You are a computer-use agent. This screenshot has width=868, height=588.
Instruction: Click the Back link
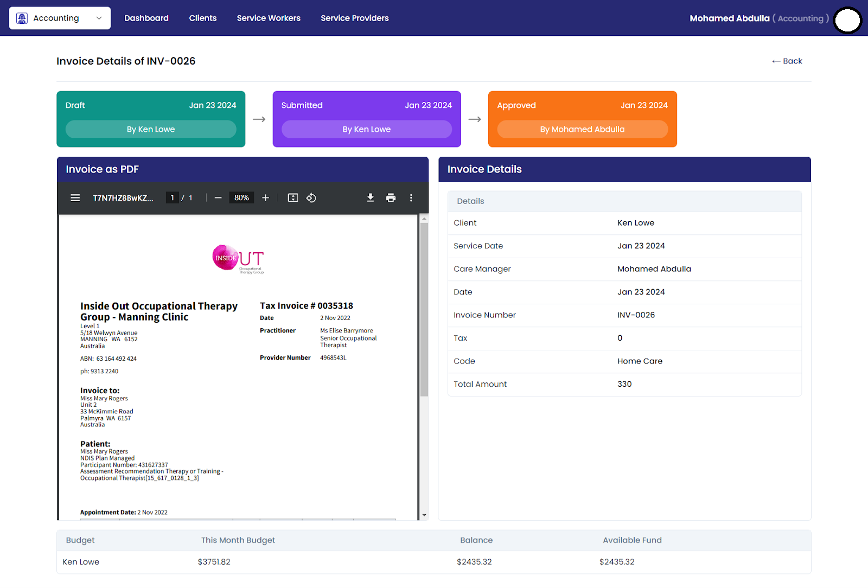point(787,61)
